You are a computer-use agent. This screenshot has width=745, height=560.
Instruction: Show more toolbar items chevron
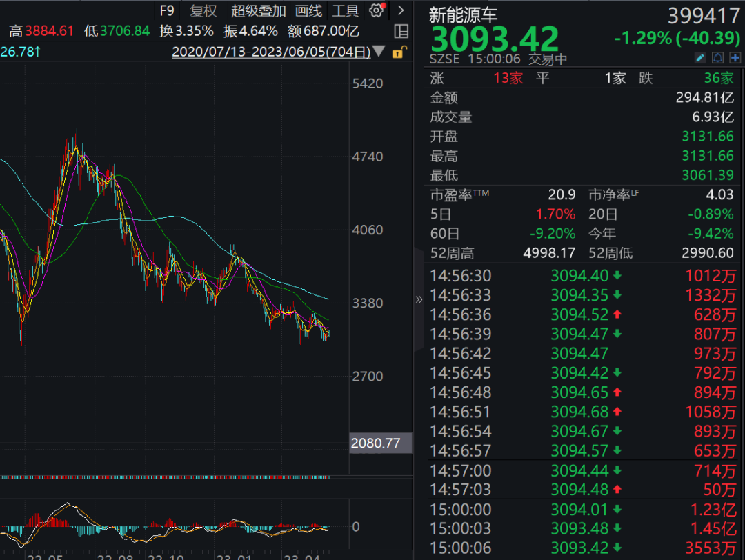pos(401,10)
